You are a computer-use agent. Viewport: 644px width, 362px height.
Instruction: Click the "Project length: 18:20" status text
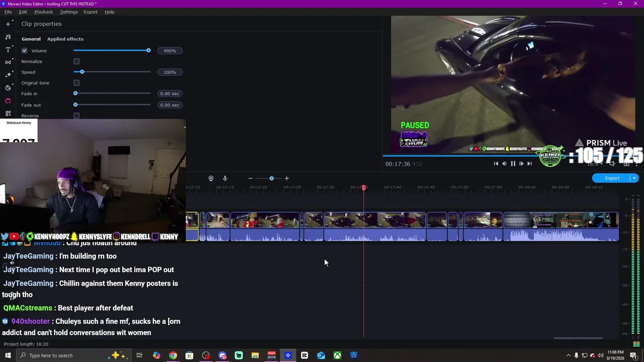pyautogui.click(x=26, y=344)
